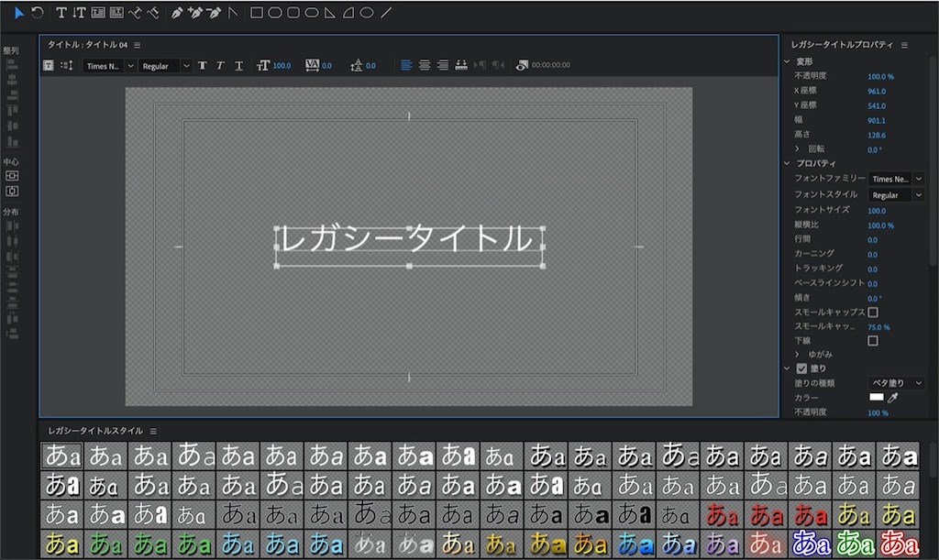
Task: Select the horizontal Type tool
Action: (x=61, y=13)
